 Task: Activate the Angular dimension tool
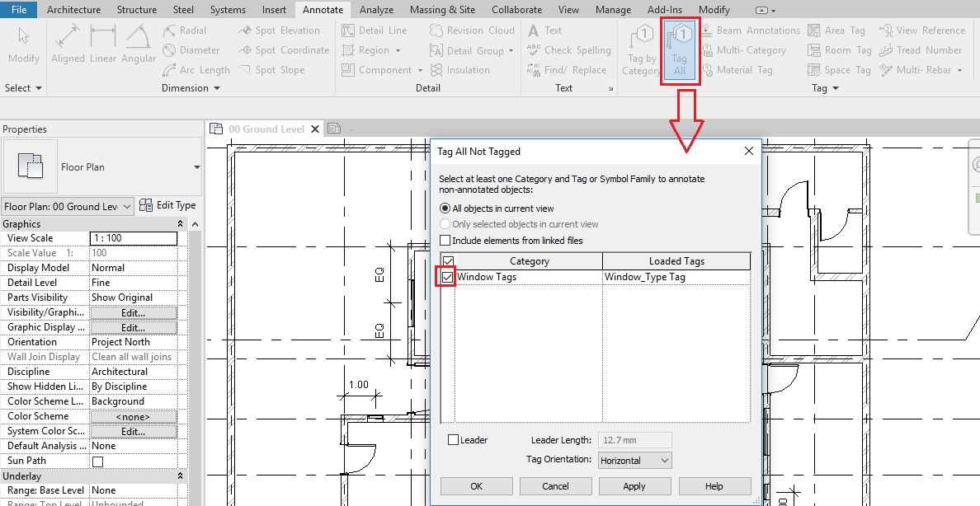pos(139,45)
